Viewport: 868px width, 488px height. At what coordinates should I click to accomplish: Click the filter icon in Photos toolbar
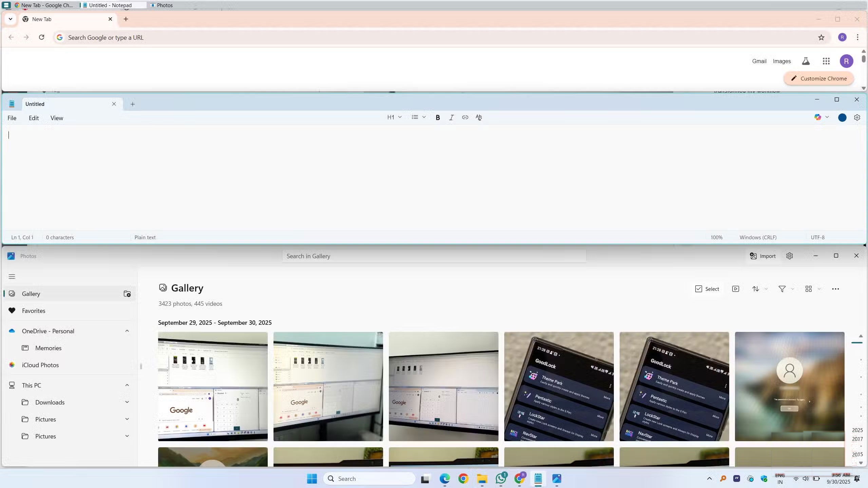781,288
